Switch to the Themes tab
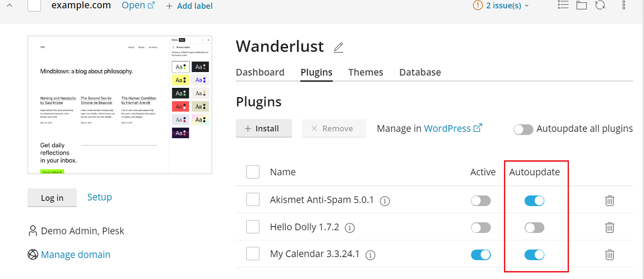This screenshot has height=279, width=644. point(365,72)
